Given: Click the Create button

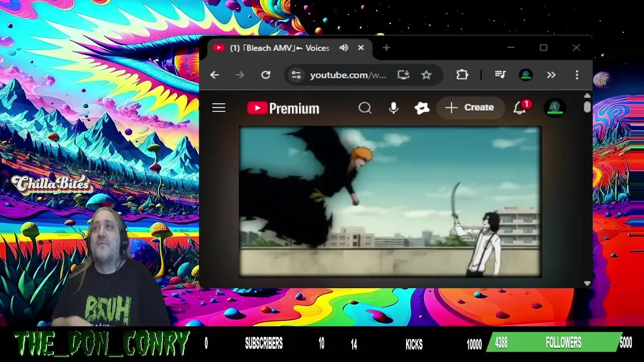Looking at the screenshot, I should click(470, 108).
